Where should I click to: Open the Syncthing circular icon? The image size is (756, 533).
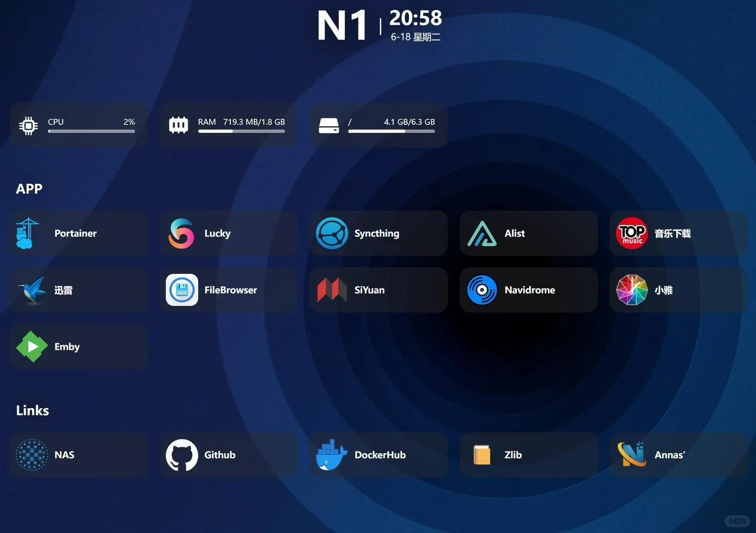[x=332, y=233]
